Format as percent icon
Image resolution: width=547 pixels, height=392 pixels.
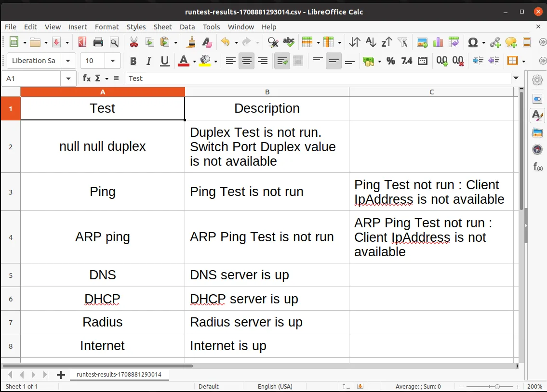pos(391,61)
